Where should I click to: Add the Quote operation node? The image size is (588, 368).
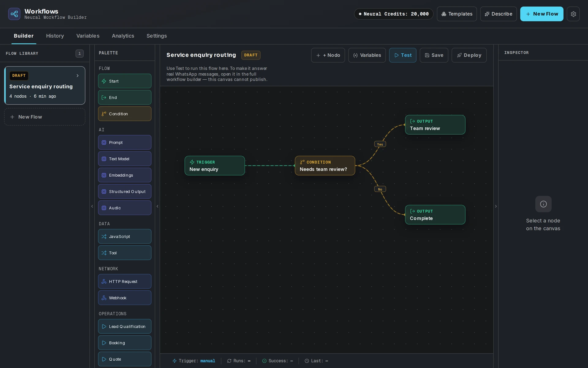point(125,359)
